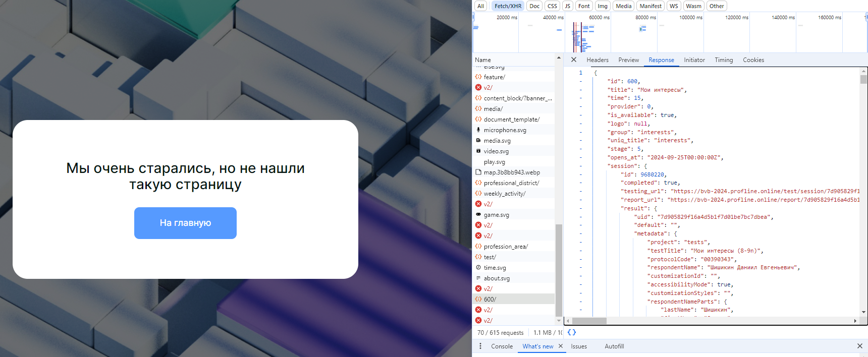868x357 pixels.
Task: Select the microphone.svg request
Action: (x=505, y=130)
